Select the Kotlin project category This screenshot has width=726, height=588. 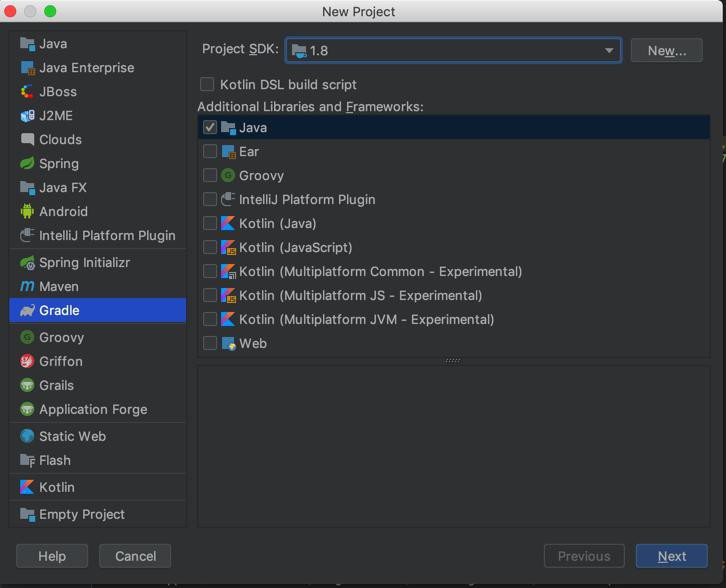pyautogui.click(x=56, y=487)
